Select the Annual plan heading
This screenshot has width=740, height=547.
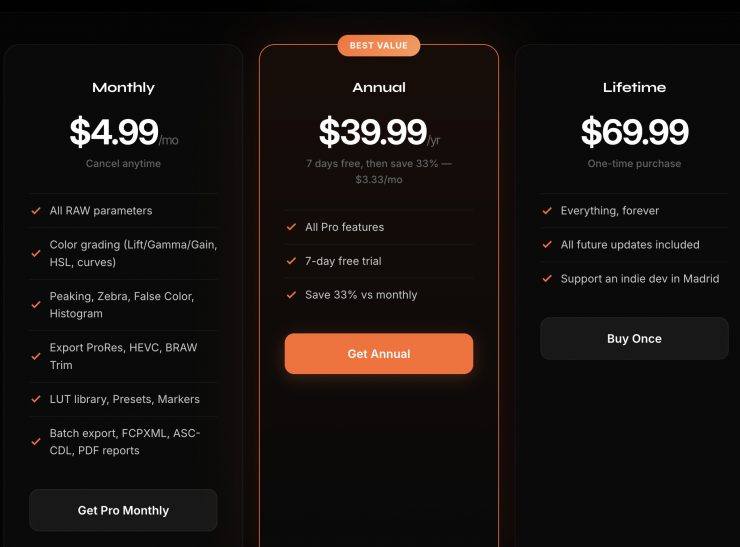coord(378,88)
